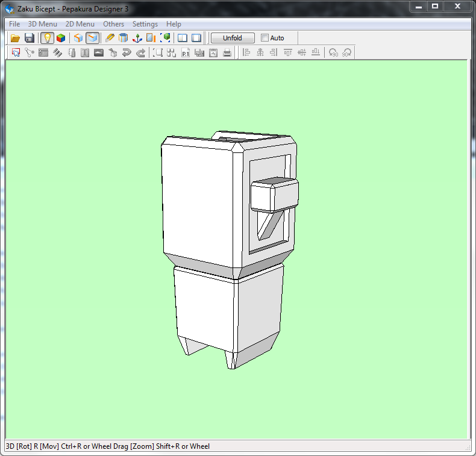Click the redo arrow icon
The image size is (476, 456).
(x=140, y=52)
